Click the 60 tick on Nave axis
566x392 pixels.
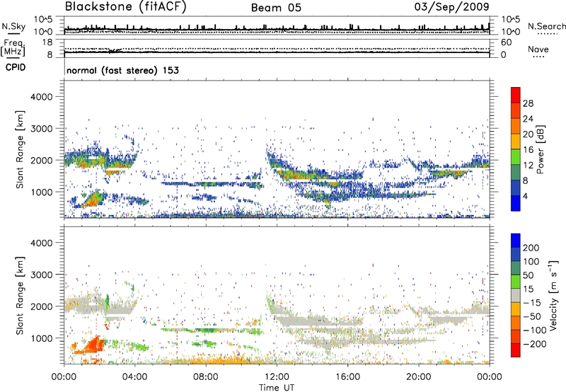click(x=506, y=42)
